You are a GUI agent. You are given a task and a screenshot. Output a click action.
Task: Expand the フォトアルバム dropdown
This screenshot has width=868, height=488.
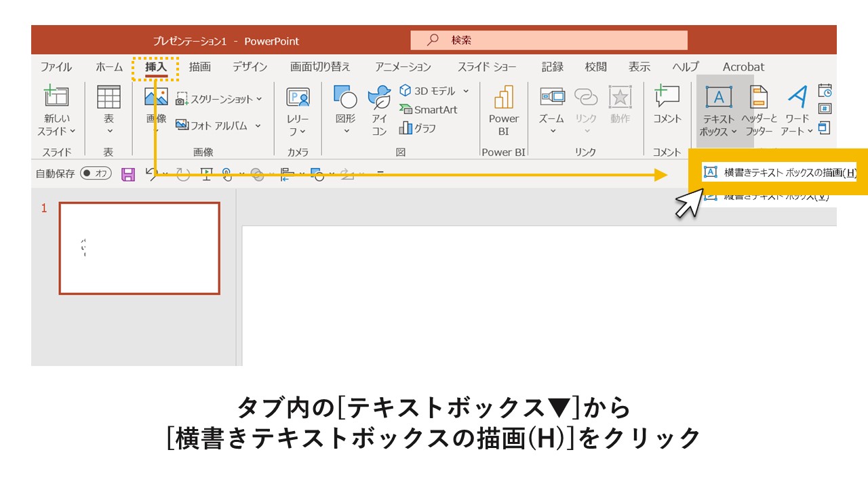coord(257,125)
